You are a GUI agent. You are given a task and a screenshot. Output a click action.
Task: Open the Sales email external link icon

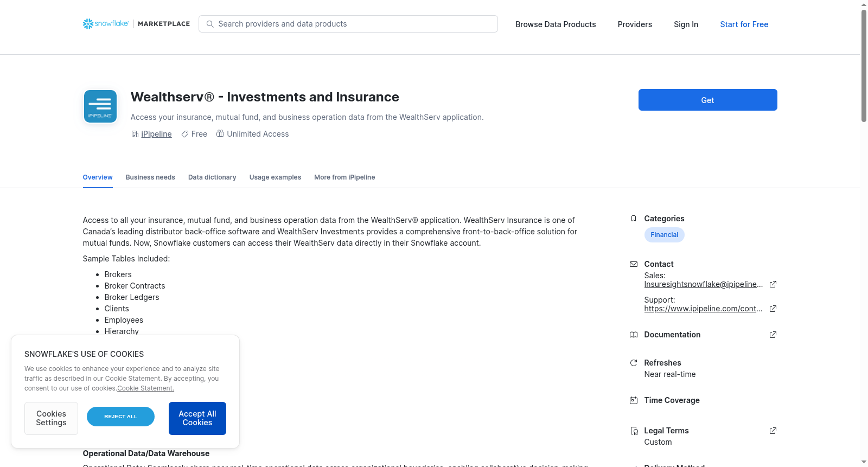(773, 284)
